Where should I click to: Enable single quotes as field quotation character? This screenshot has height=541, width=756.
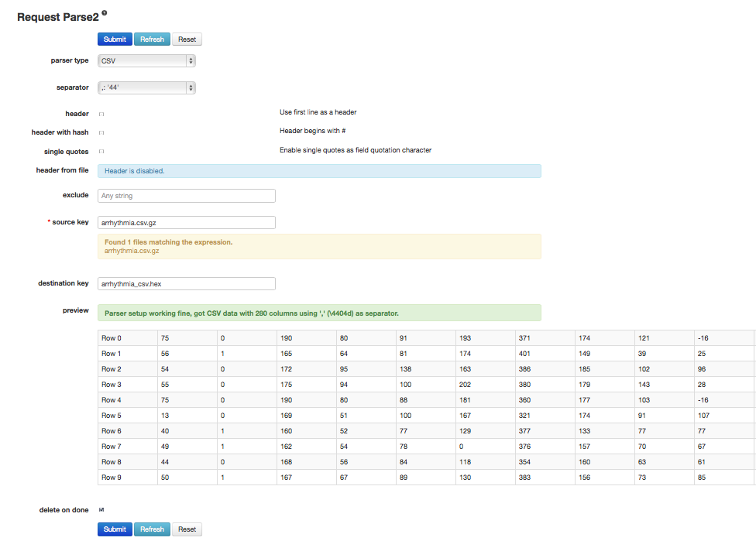(101, 151)
